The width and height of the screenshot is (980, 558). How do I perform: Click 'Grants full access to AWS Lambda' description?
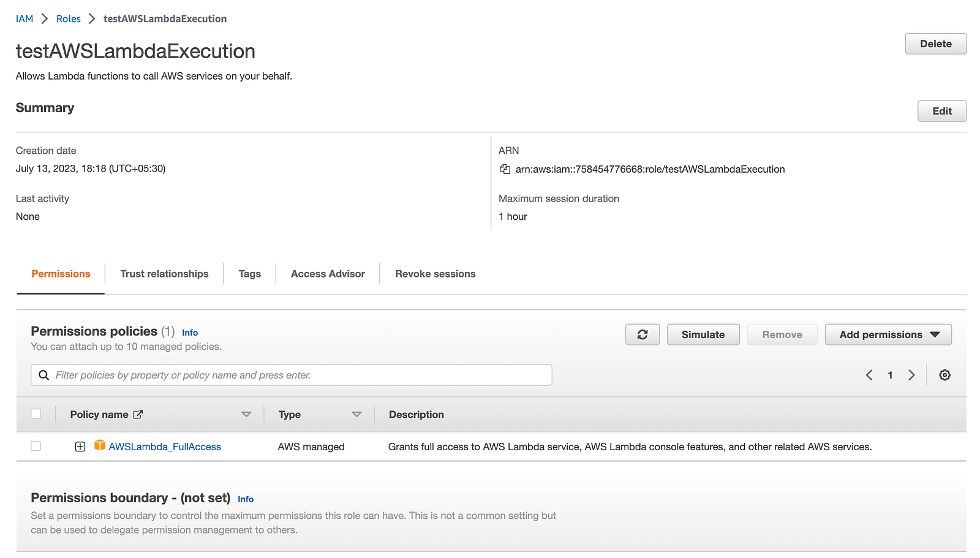(x=630, y=447)
